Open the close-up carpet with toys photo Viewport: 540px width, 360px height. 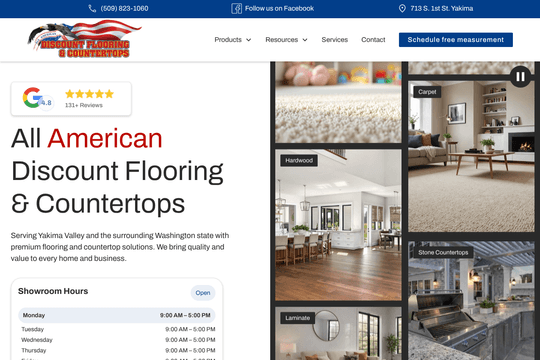(338, 102)
